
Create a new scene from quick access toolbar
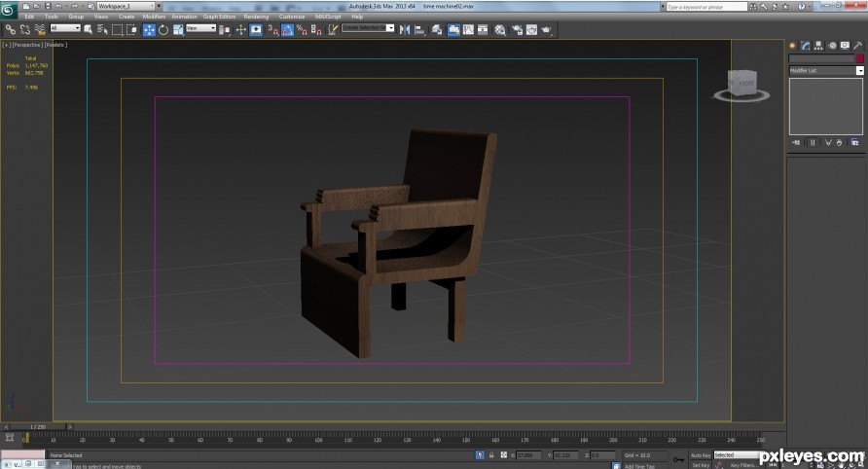(x=25, y=6)
